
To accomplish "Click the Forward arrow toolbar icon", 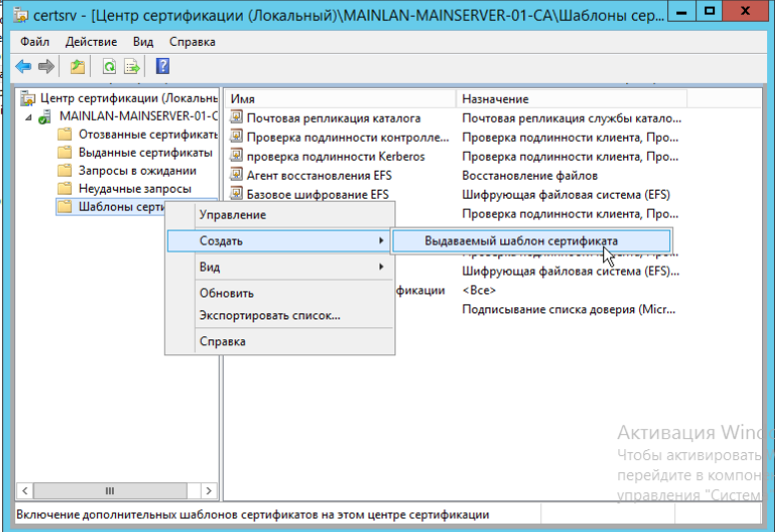I will (x=46, y=67).
